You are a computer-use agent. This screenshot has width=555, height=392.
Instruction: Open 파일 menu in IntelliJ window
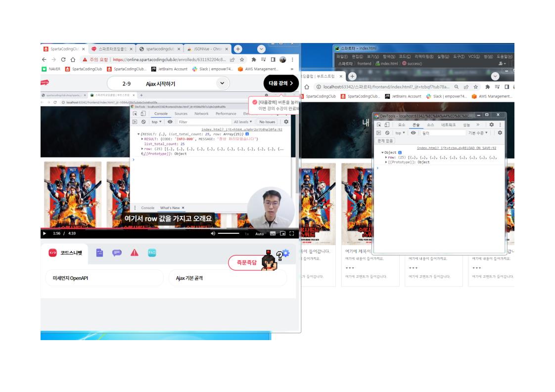pyautogui.click(x=342, y=57)
